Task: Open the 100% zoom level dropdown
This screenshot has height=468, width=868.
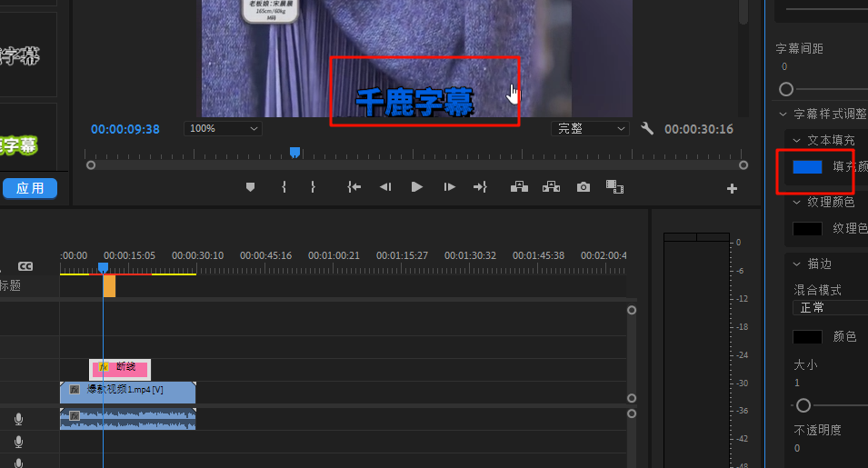Action: tap(223, 128)
